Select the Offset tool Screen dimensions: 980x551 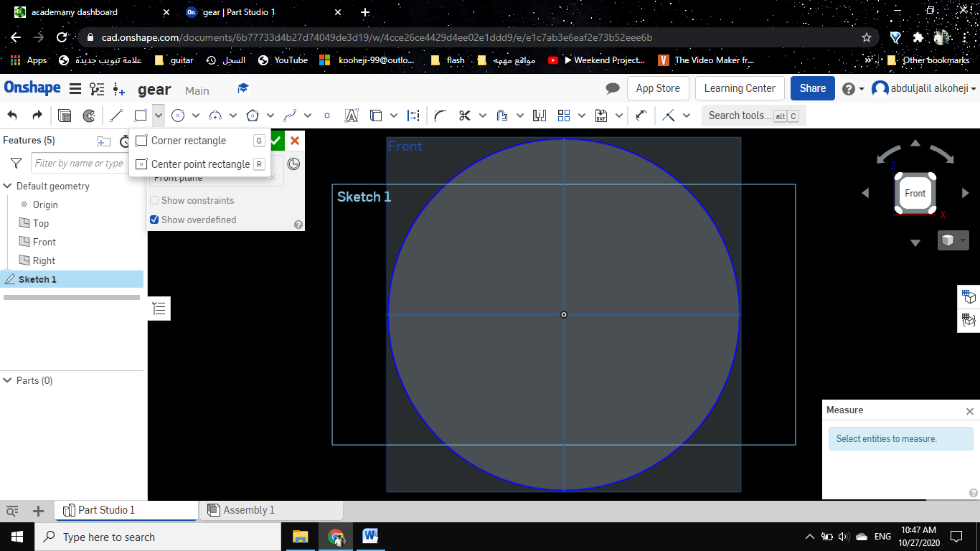click(502, 116)
